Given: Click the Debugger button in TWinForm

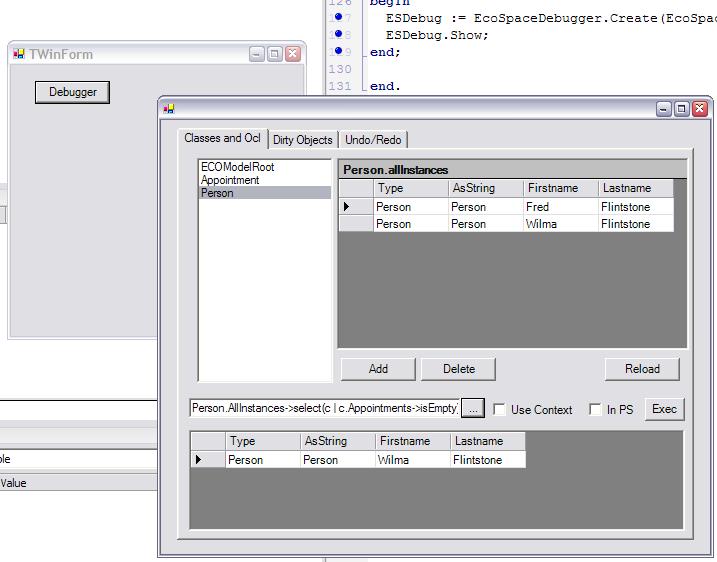Looking at the screenshot, I should coord(73,92).
